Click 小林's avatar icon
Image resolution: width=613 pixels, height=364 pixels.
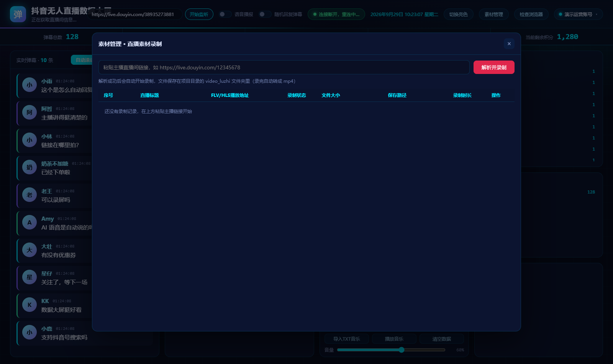tap(30, 140)
